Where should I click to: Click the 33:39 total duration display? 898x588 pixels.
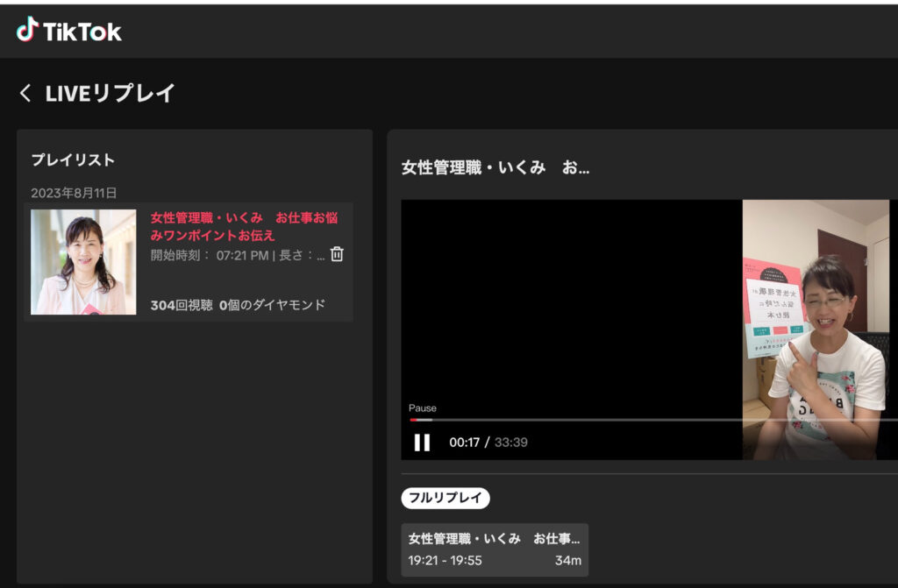click(511, 443)
